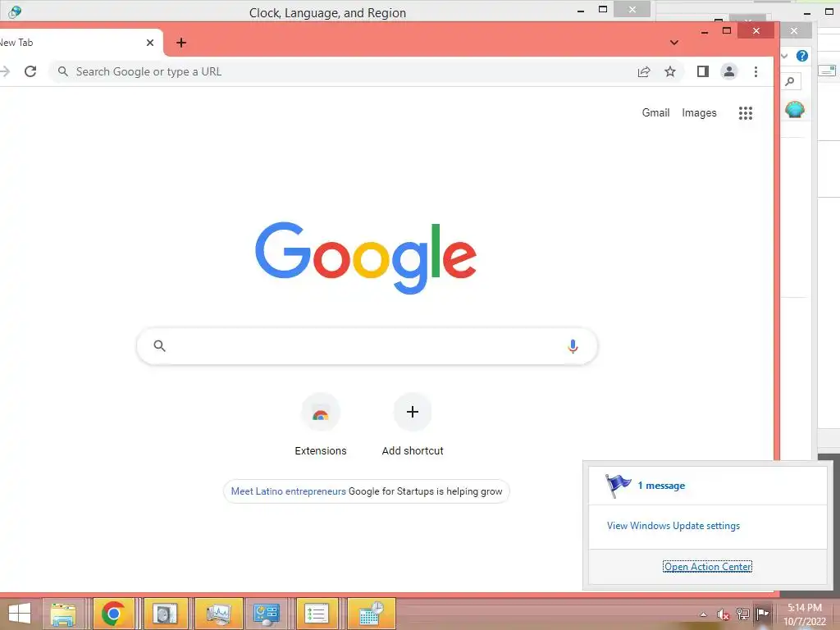The width and height of the screenshot is (840, 630).
Task: Click the Add shortcut tile
Action: (x=413, y=424)
